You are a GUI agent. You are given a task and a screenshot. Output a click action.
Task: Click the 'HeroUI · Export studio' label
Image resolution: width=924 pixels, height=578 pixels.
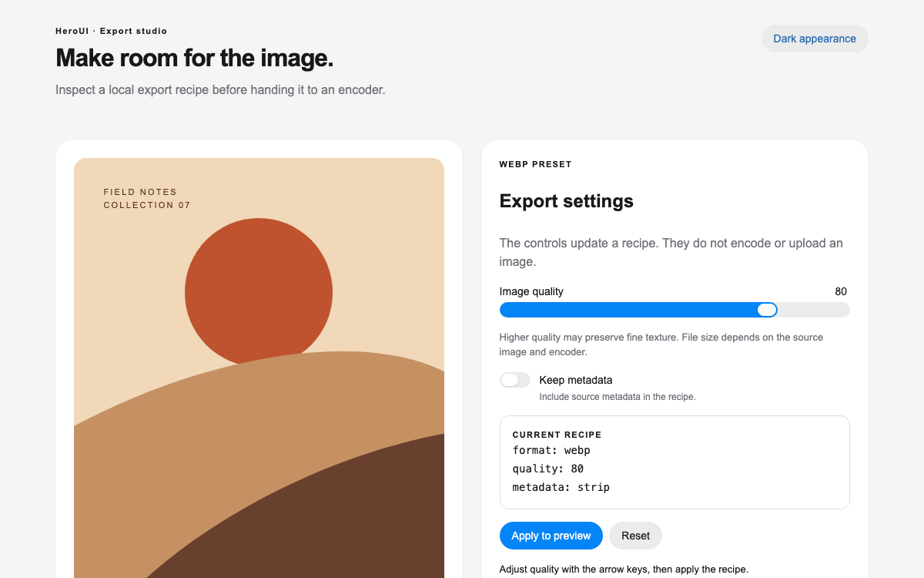coord(112,31)
